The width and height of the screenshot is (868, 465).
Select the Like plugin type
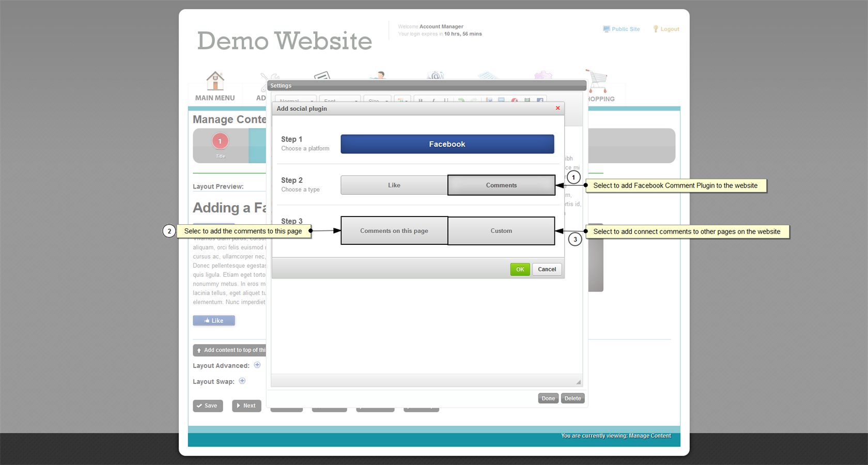point(394,185)
